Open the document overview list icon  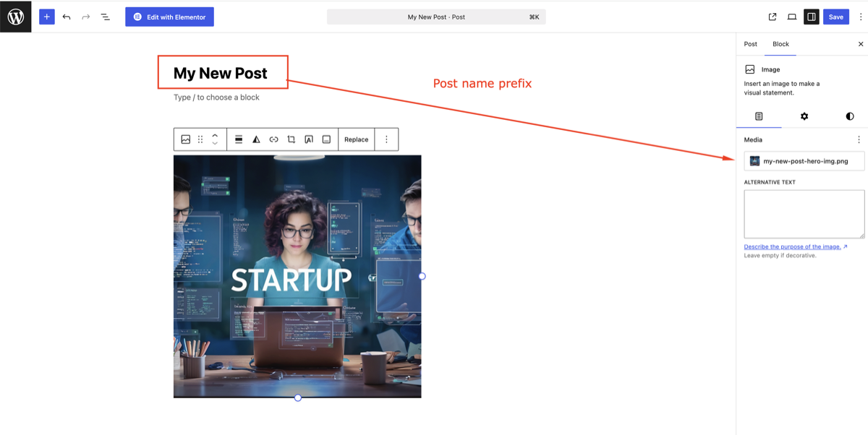pos(105,17)
